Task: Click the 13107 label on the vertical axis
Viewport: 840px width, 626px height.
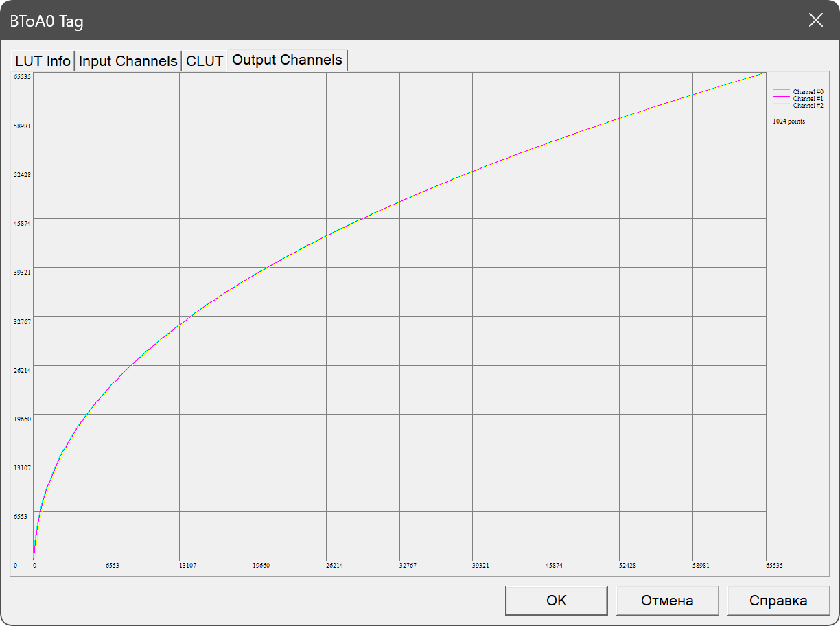Action: click(22, 468)
